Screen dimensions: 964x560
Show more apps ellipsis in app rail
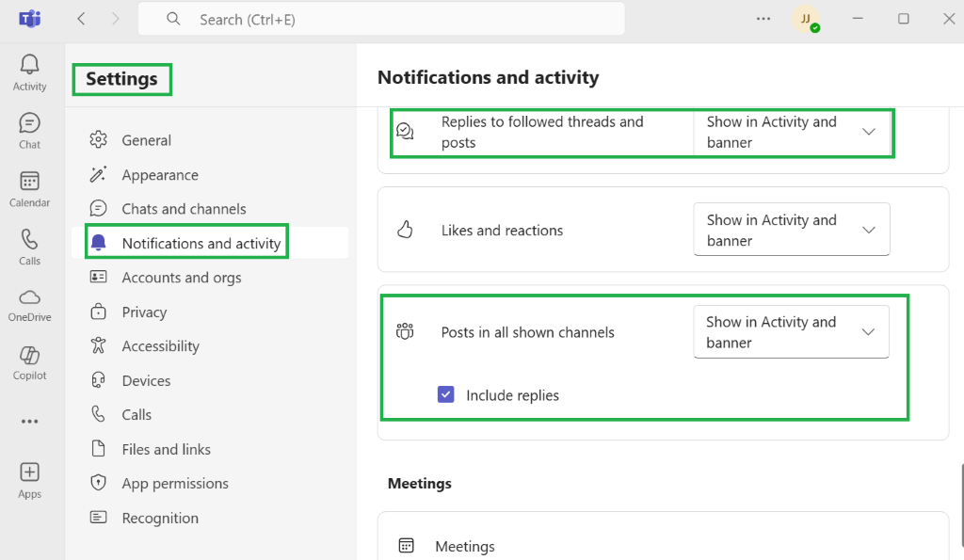pos(29,422)
